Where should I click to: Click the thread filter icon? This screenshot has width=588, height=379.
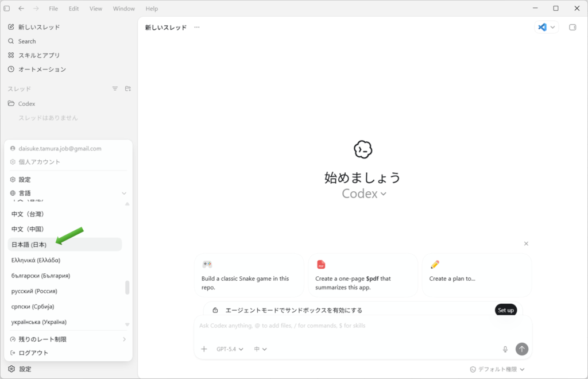click(115, 88)
